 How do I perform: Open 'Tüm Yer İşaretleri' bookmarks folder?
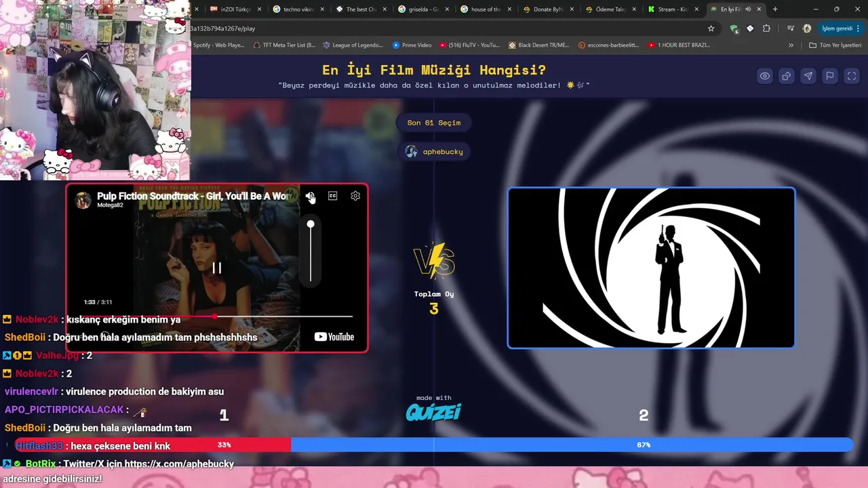835,45
